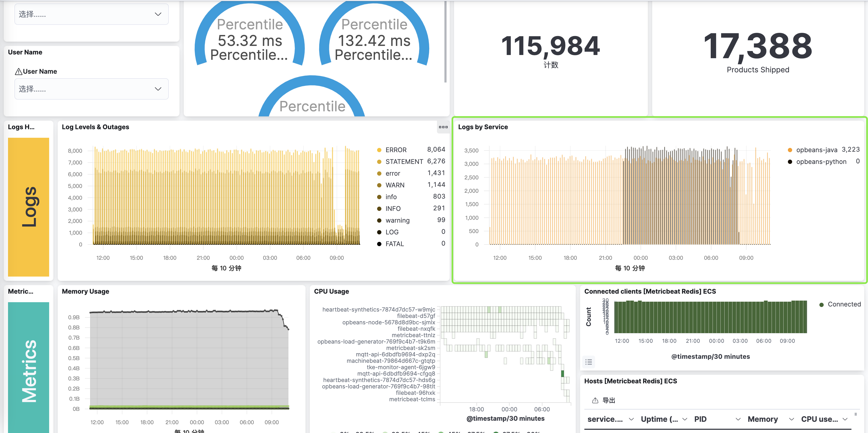Click the percentile panel vertical scrollbar
This screenshot has width=868, height=433.
pos(445,42)
